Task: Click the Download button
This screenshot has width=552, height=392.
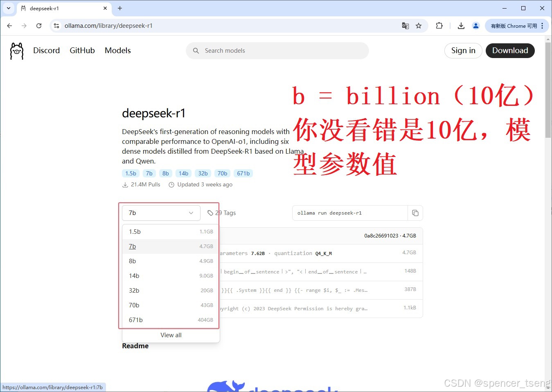Action: tap(510, 51)
